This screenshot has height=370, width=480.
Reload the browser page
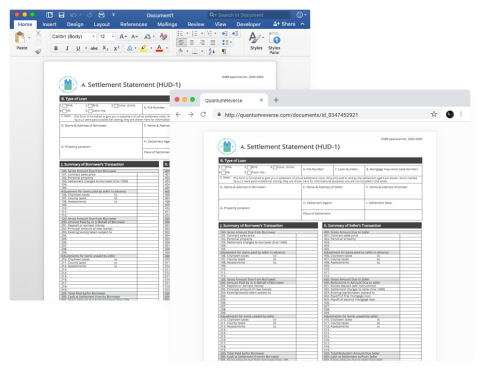pyautogui.click(x=203, y=114)
